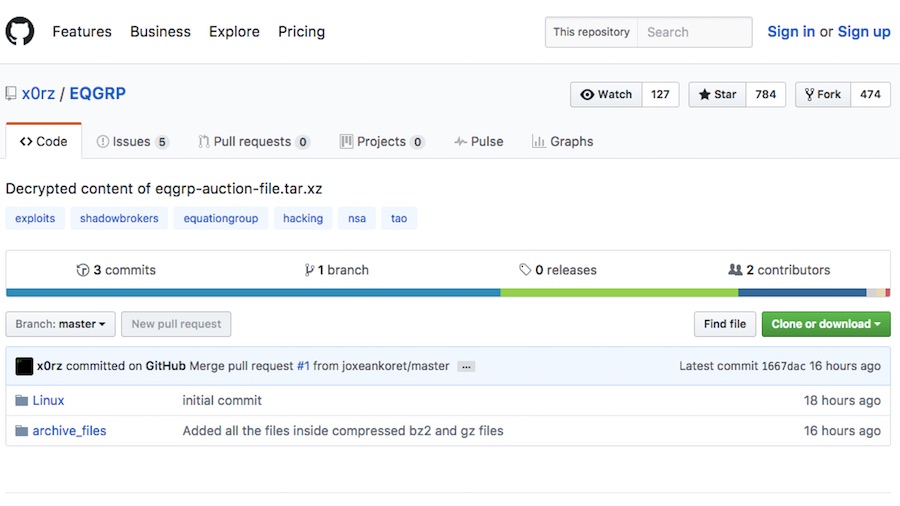Click the Sign up link

click(863, 32)
